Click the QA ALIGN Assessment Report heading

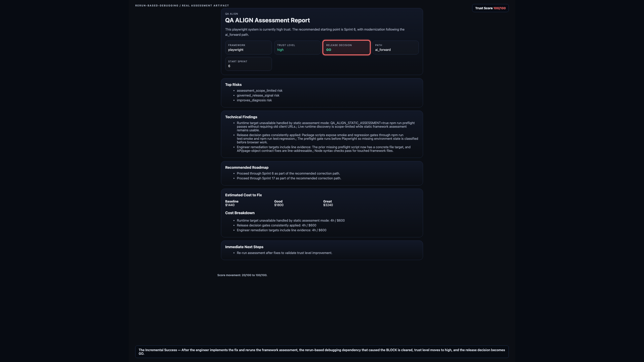click(x=267, y=20)
